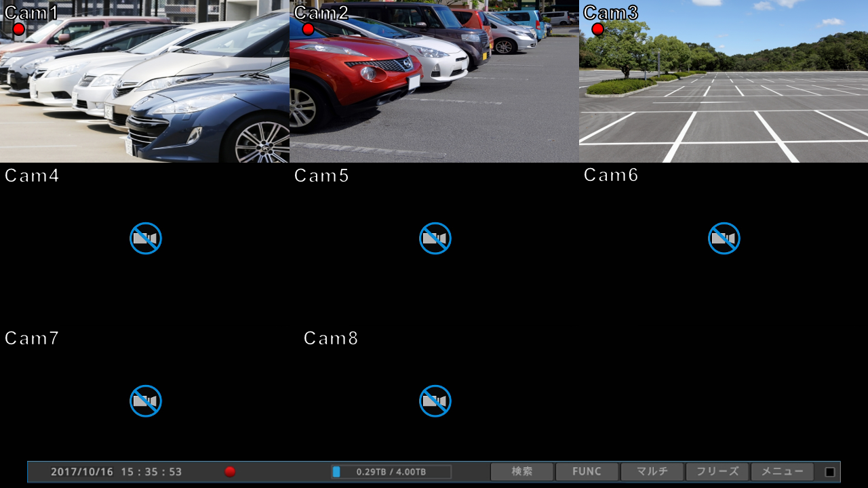Click the status bar red recording icon
Viewport: 868px width, 488px height.
[x=230, y=472]
